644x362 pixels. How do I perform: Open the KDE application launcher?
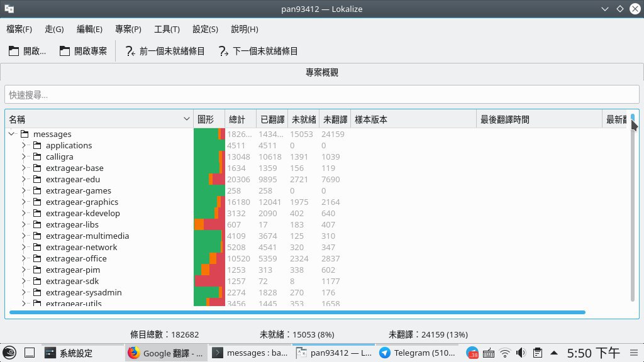pyautogui.click(x=9, y=353)
